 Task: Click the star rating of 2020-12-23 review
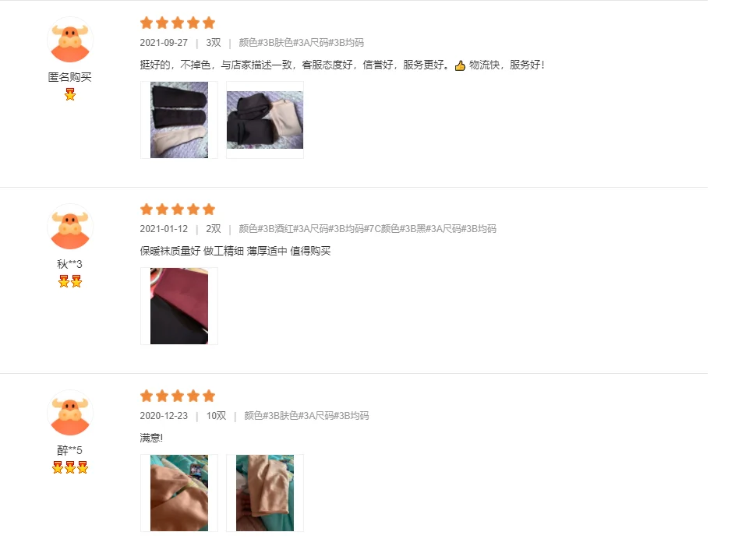[178, 396]
